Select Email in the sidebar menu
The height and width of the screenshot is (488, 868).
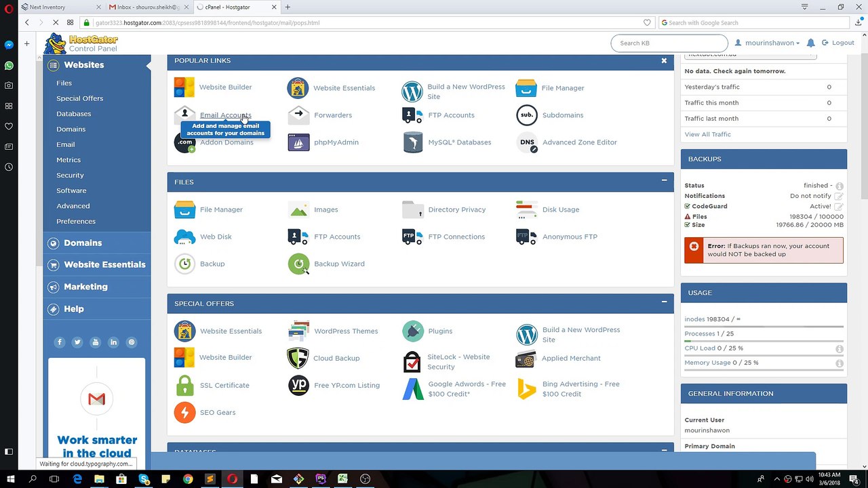coord(66,144)
